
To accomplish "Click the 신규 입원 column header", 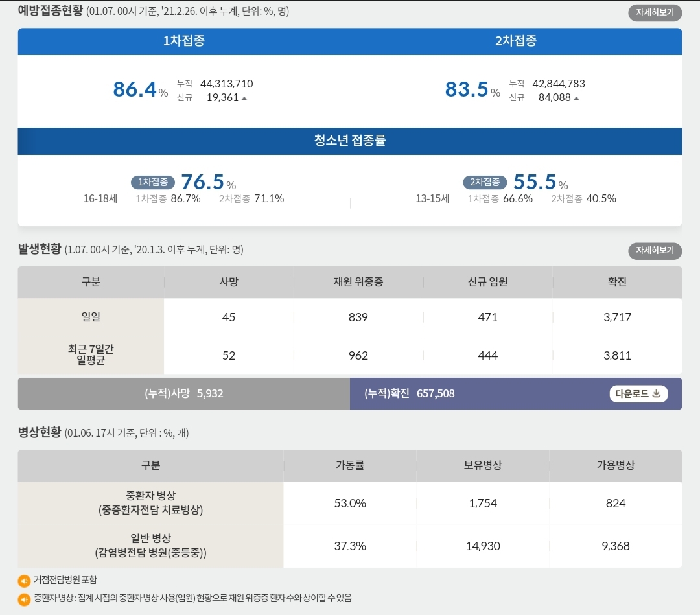I will tap(487, 282).
